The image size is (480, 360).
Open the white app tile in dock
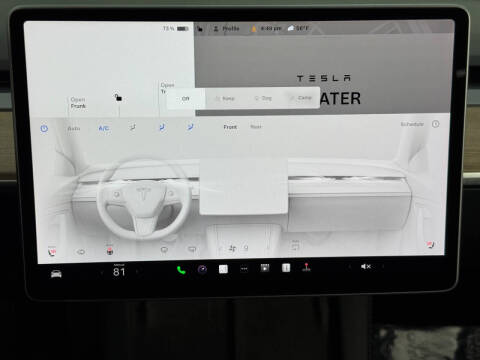coord(223,269)
